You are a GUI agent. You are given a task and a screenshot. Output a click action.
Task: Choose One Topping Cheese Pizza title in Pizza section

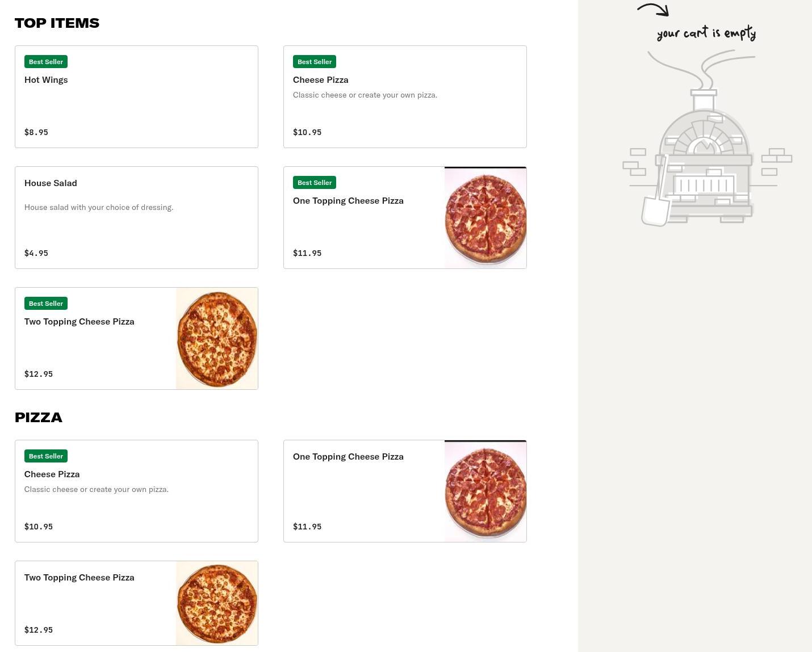click(x=348, y=457)
